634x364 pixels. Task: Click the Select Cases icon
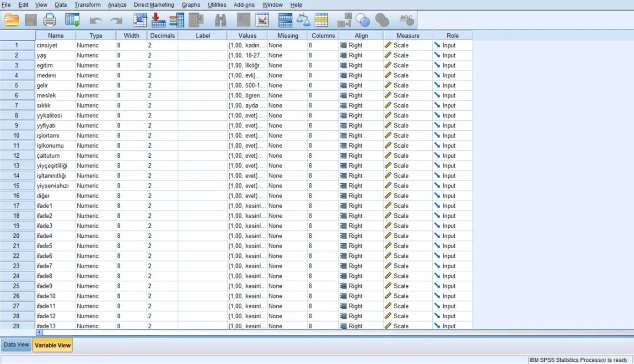322,20
